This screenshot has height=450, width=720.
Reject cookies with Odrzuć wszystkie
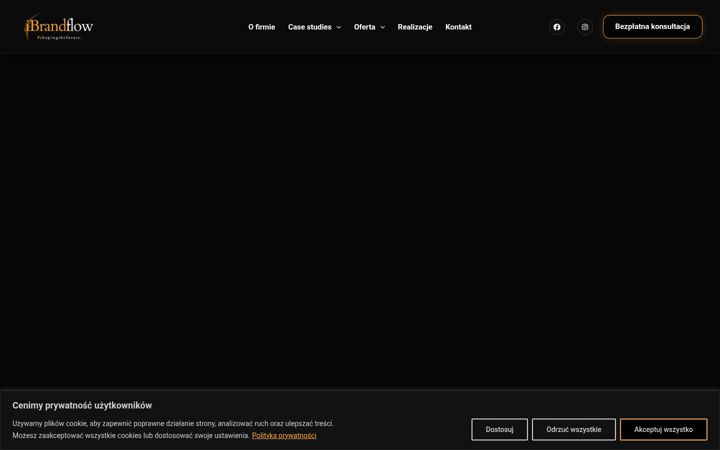(x=574, y=429)
